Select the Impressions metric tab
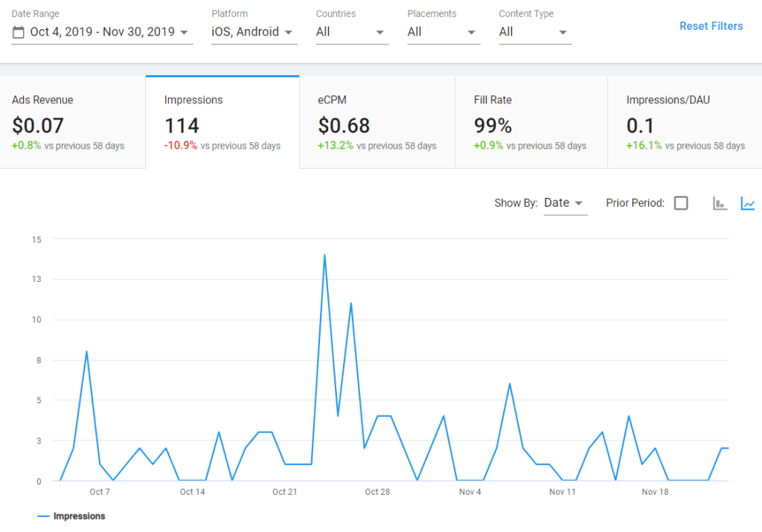The height and width of the screenshot is (532, 762). (222, 122)
